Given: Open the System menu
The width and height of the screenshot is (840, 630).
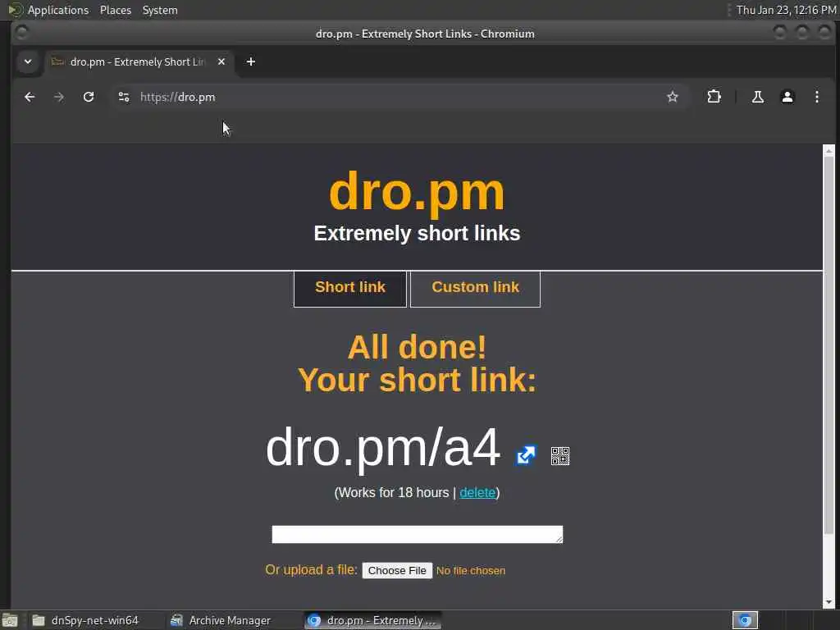Looking at the screenshot, I should [x=160, y=10].
